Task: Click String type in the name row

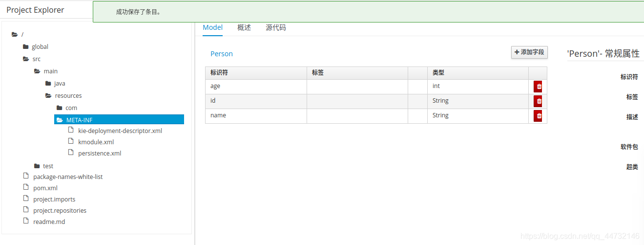Action: (x=478, y=116)
